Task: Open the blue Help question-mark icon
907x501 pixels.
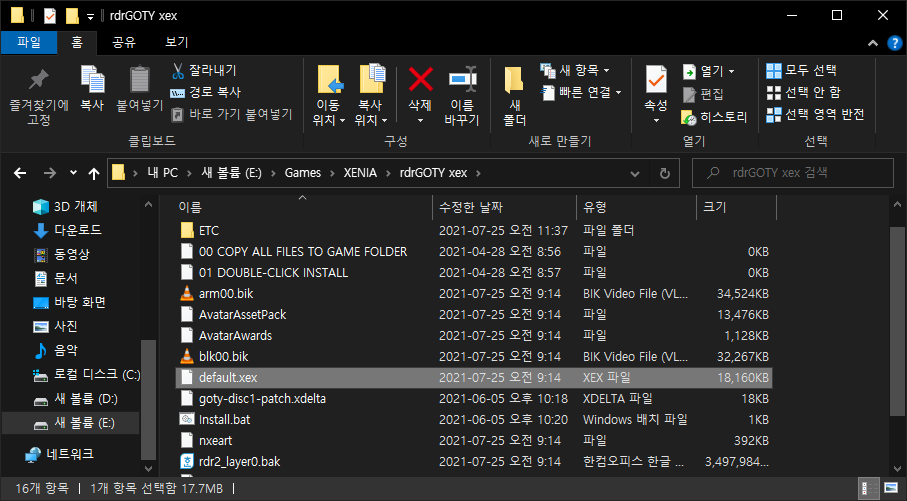Action: click(x=894, y=43)
